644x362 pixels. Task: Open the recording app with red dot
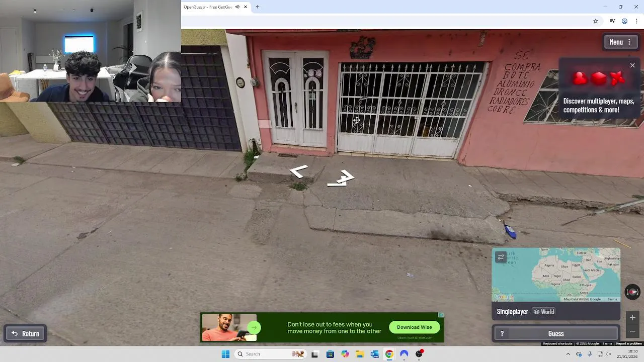[419, 354]
